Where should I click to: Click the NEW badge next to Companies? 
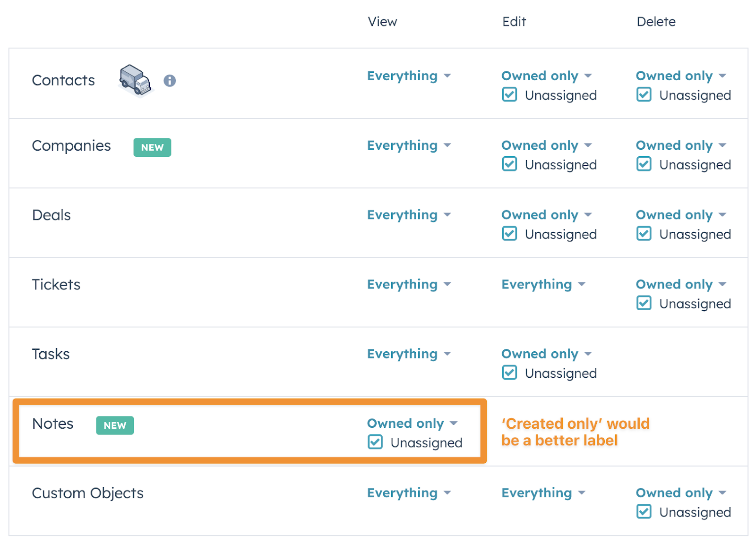(x=152, y=147)
